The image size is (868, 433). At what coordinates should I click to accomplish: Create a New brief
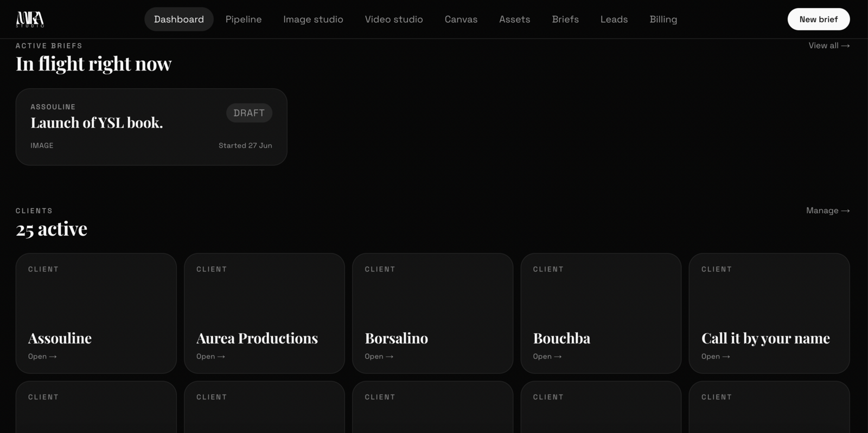[x=819, y=19]
